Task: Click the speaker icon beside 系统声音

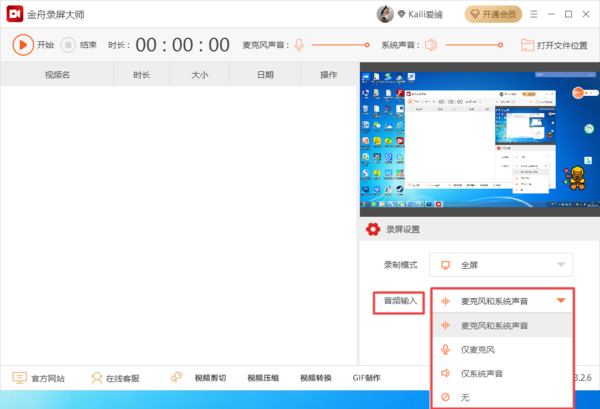Action: (x=431, y=45)
